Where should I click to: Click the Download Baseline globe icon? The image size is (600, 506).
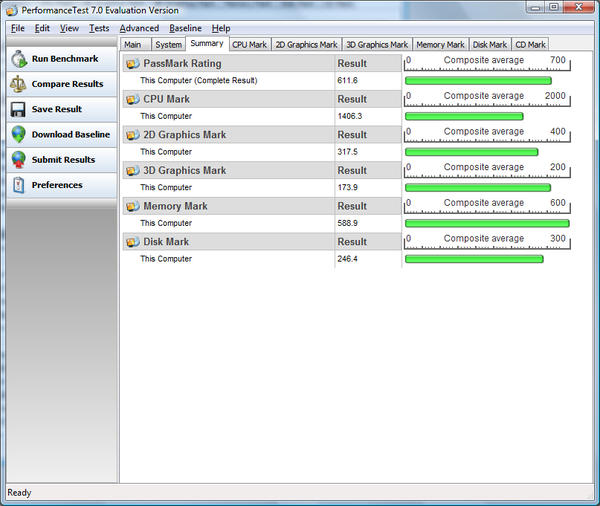pos(18,134)
